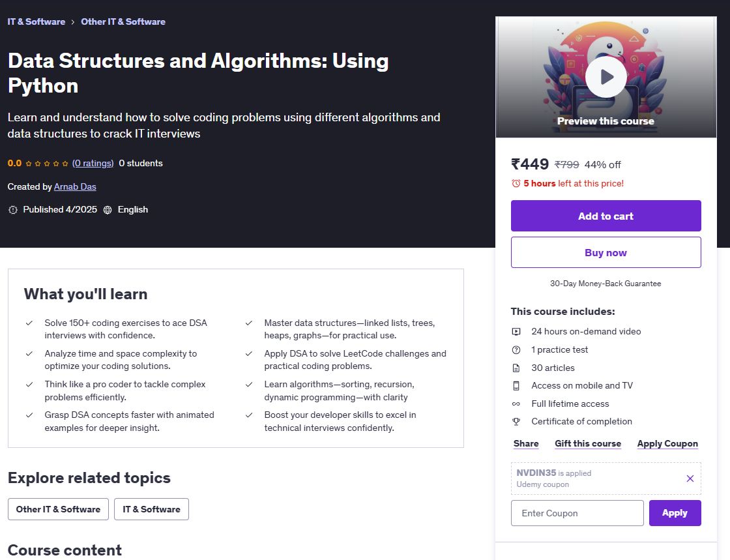
Task: Apply the entered coupon code
Action: coord(675,513)
